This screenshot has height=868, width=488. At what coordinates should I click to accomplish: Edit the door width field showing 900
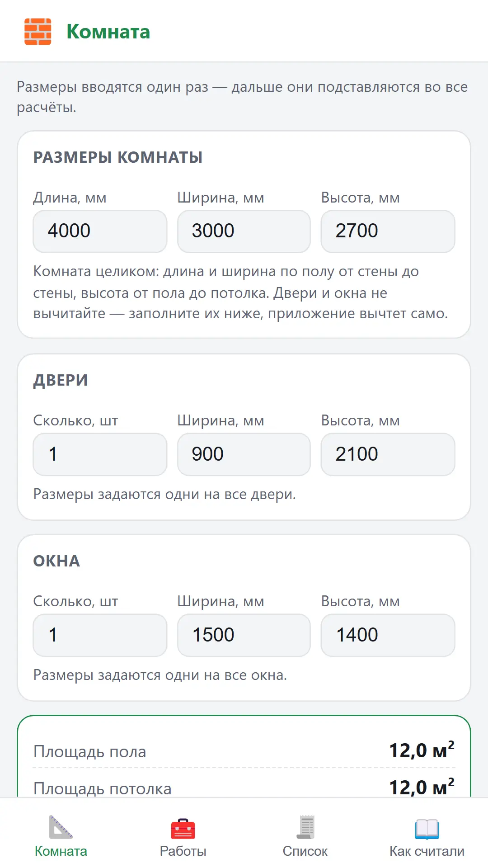coord(244,454)
